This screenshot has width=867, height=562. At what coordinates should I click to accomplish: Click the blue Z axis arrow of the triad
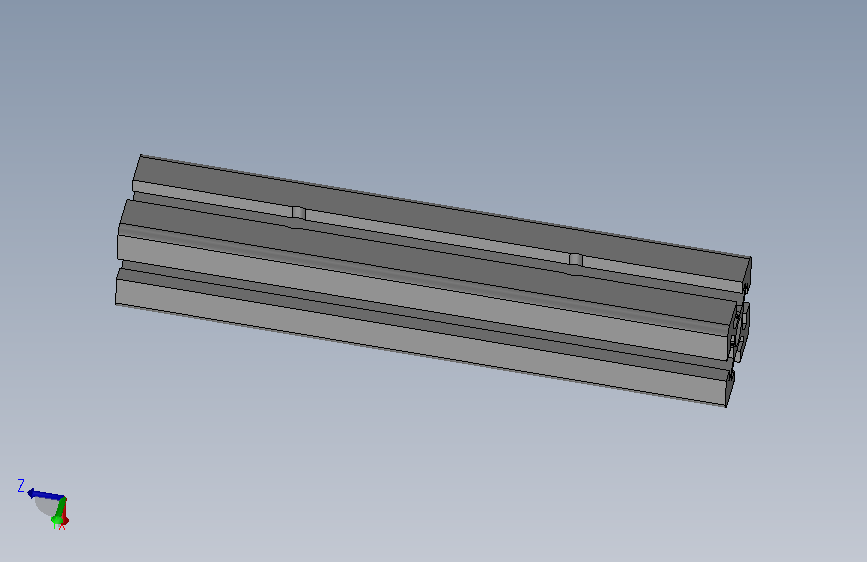45,494
